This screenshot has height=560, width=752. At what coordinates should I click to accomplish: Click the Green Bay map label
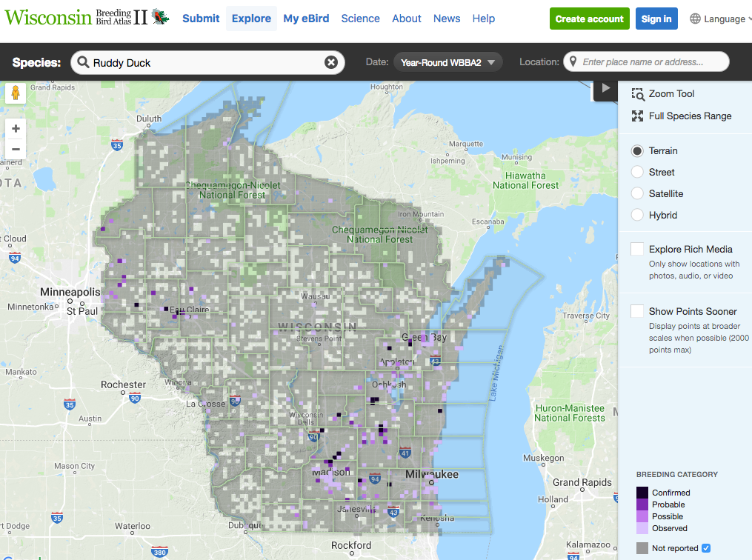(424, 338)
